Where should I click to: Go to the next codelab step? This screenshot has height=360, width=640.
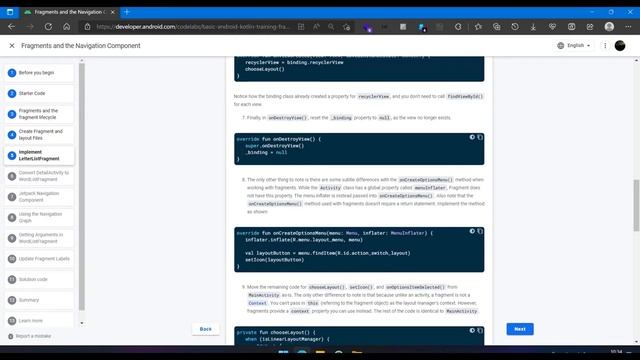520,329
